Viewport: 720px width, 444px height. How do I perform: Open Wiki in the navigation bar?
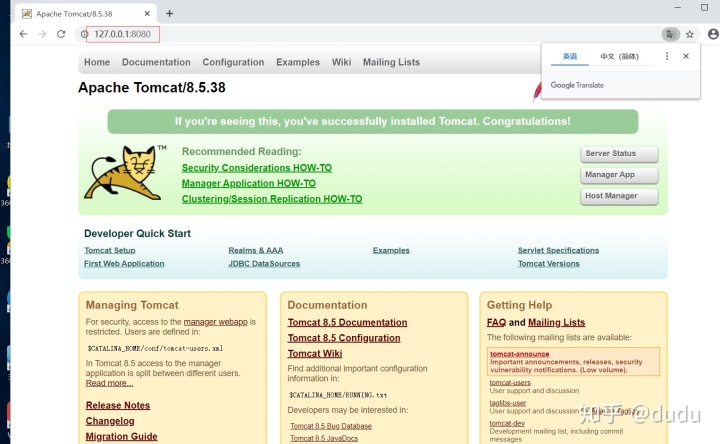click(x=342, y=62)
